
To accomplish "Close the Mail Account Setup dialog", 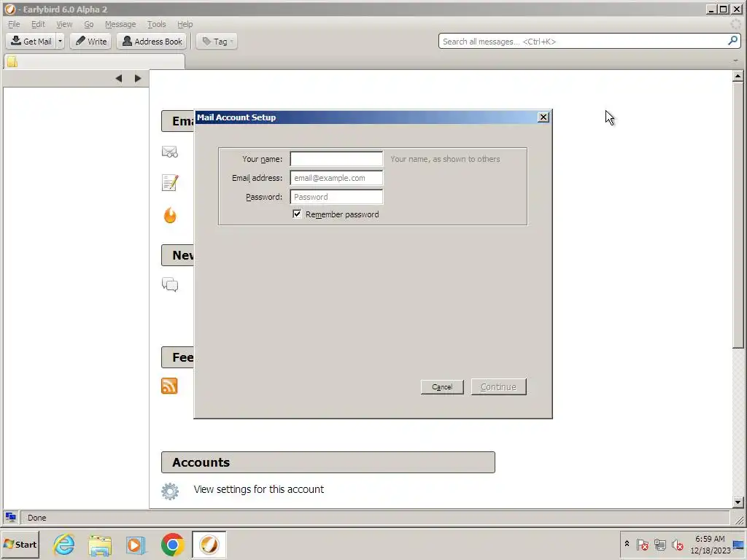I will [x=543, y=117].
